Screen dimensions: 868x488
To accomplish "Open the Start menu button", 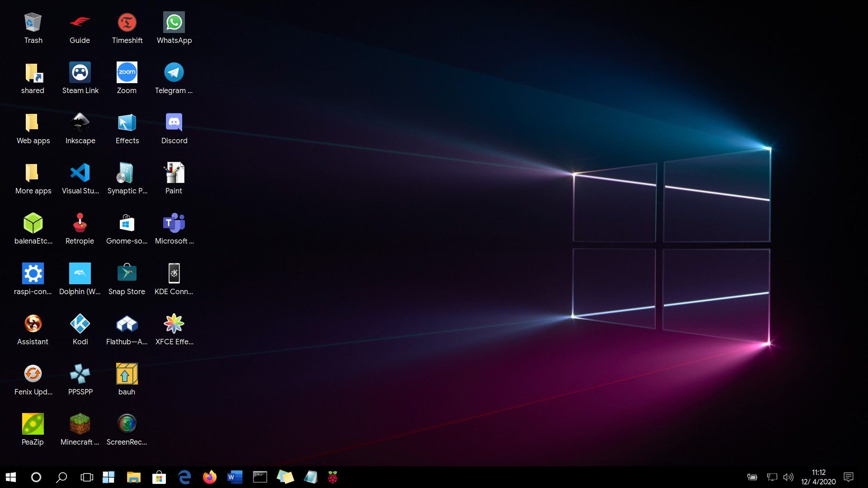I will tap(11, 477).
